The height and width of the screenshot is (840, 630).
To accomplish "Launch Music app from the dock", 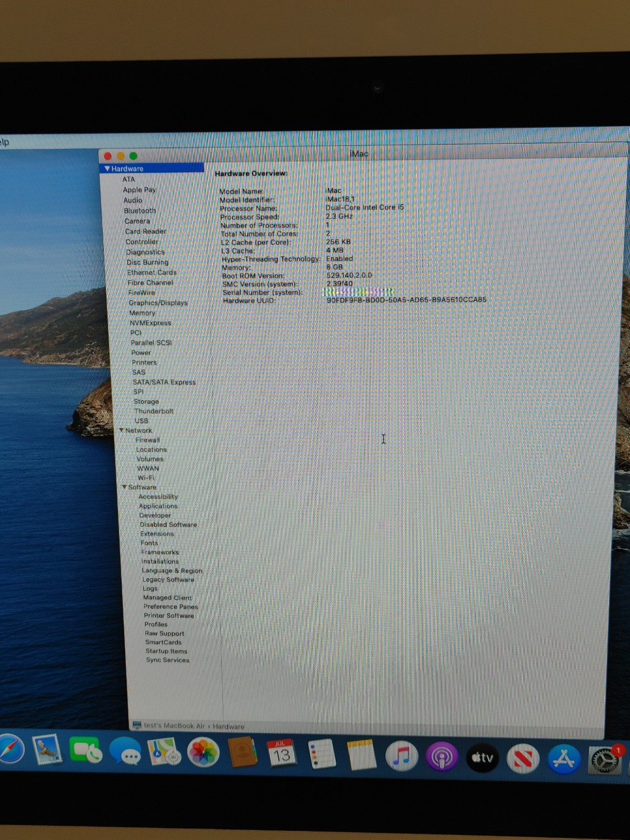I will pyautogui.click(x=402, y=756).
